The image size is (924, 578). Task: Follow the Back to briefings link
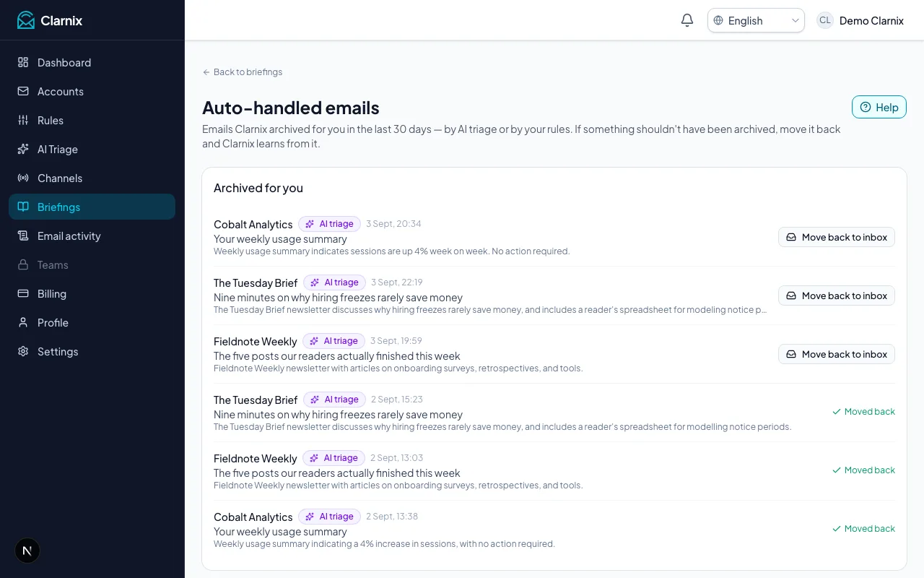click(243, 72)
